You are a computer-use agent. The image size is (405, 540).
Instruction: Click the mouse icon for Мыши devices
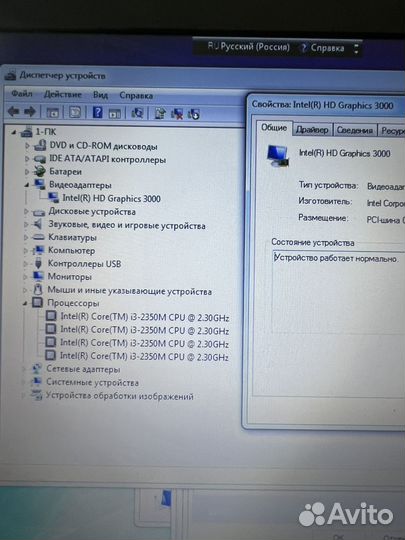[x=38, y=289]
